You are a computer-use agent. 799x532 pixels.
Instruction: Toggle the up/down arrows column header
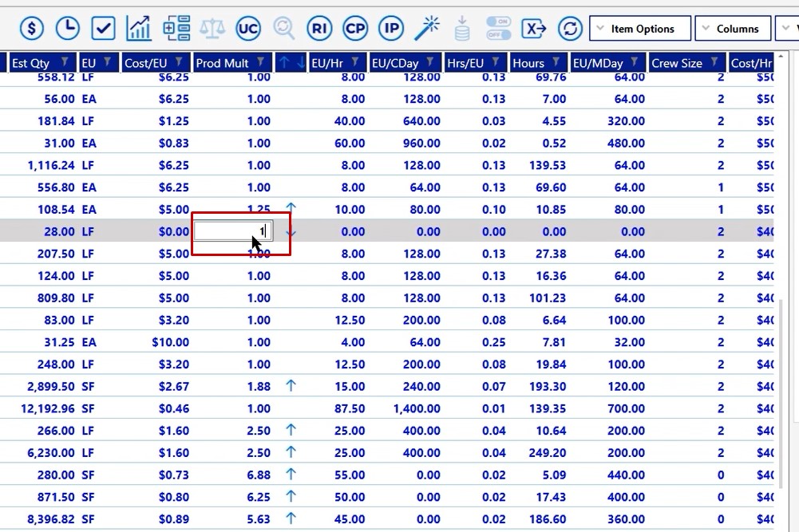pyautogui.click(x=291, y=63)
